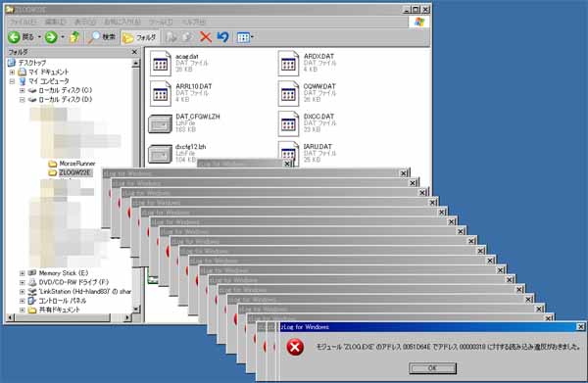Click the red error icon in dialog
Viewport: 588px width, 383px height.
pos(295,347)
